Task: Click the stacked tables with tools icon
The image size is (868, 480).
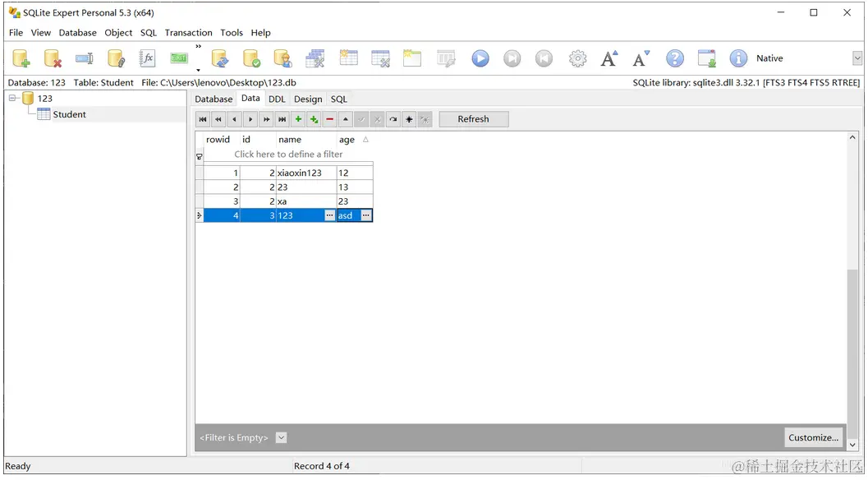Action: [x=315, y=58]
